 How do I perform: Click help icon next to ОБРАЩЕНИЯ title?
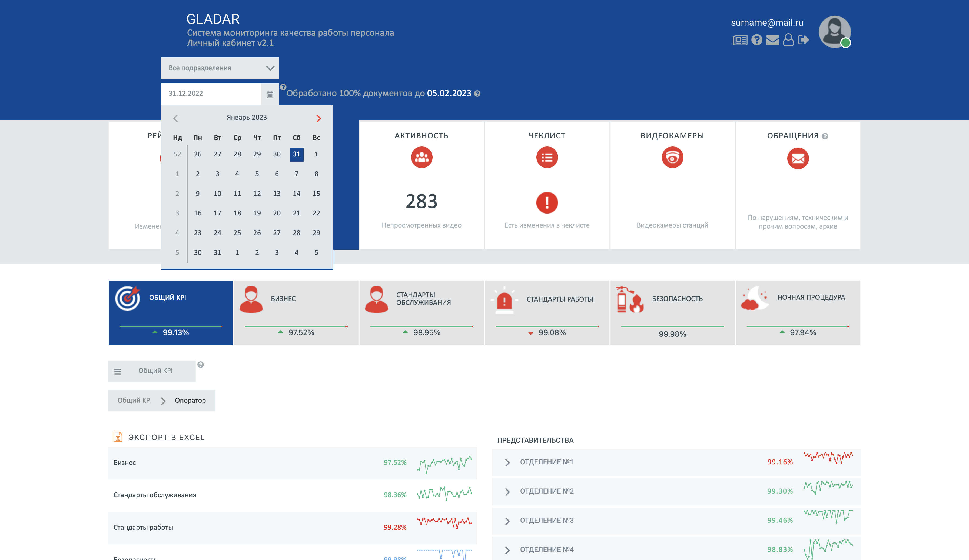tap(825, 136)
